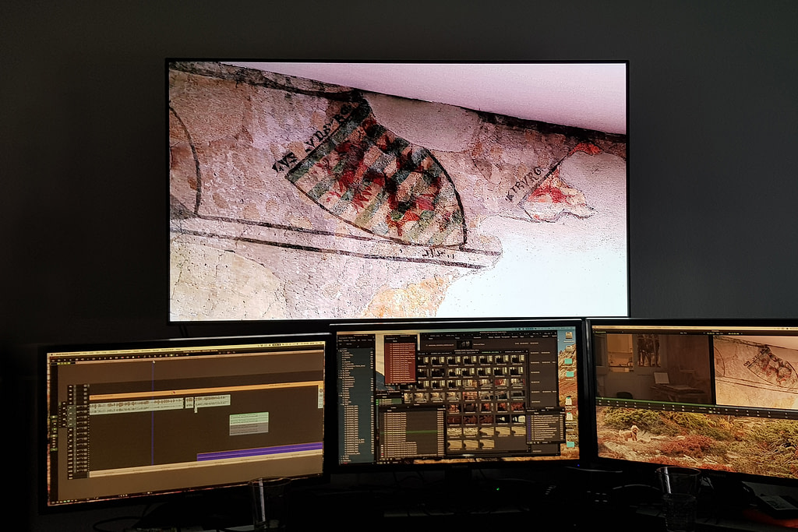This screenshot has width=798, height=532.
Task: Click the red-highlighted bin list window
Action: (401, 360)
